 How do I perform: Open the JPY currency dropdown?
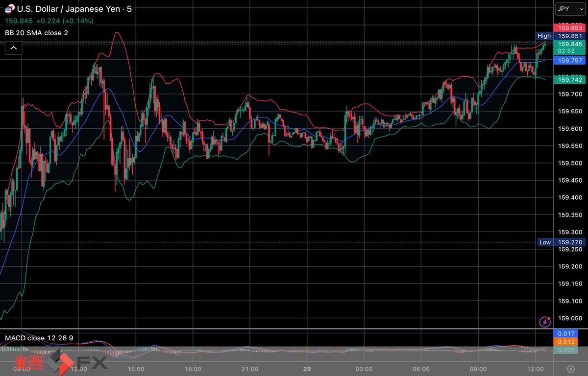570,8
